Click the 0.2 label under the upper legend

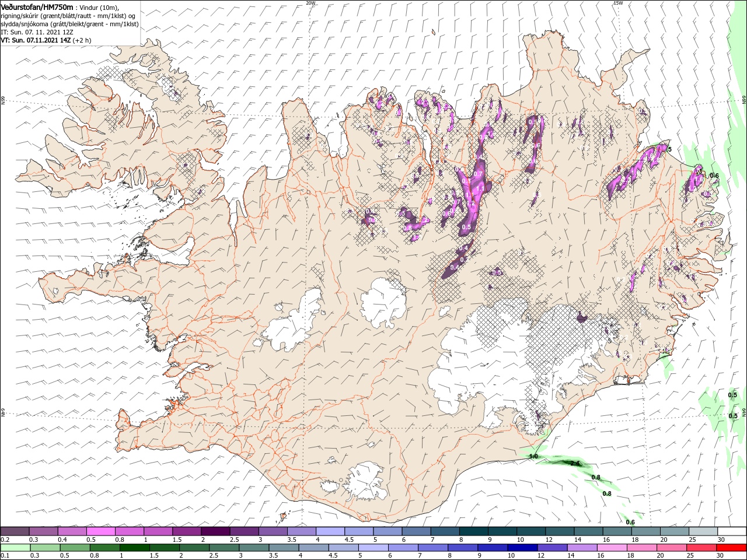5,540
